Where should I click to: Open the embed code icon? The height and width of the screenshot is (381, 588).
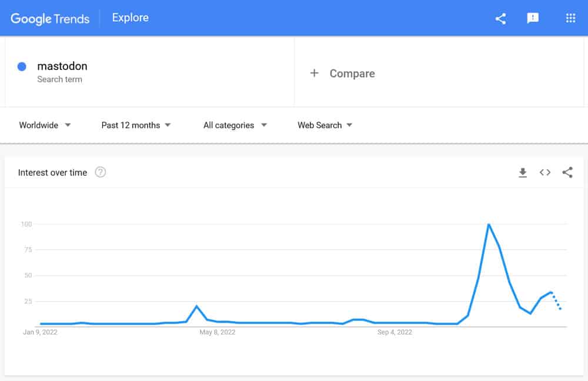545,172
